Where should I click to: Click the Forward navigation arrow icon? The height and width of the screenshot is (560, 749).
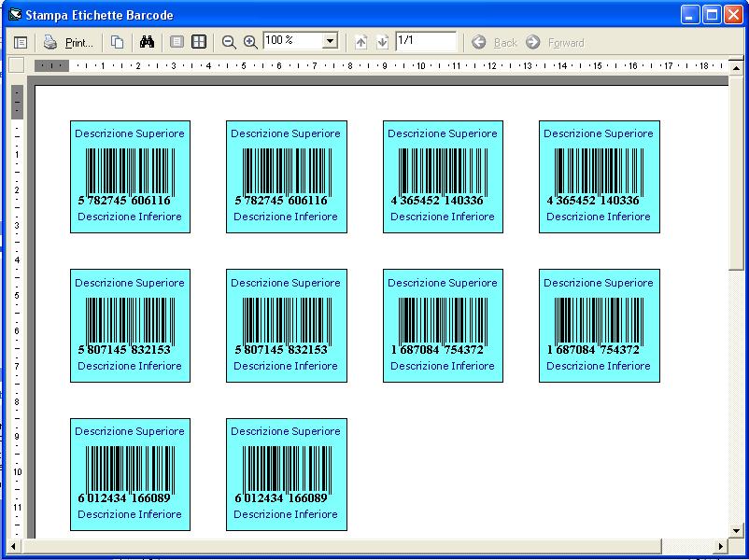click(532, 43)
